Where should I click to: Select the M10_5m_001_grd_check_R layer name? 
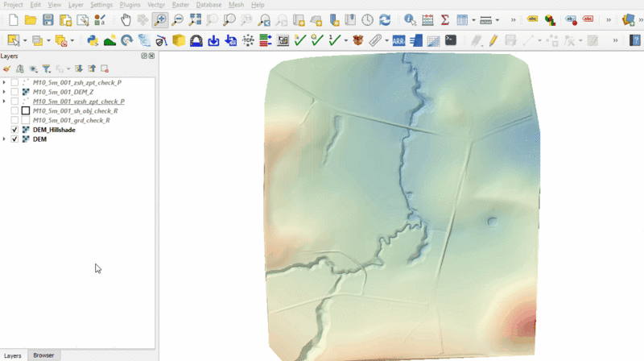coord(71,120)
